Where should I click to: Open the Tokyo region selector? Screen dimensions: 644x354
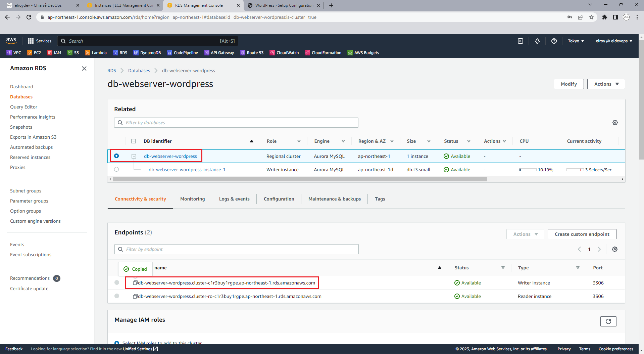[x=576, y=41]
